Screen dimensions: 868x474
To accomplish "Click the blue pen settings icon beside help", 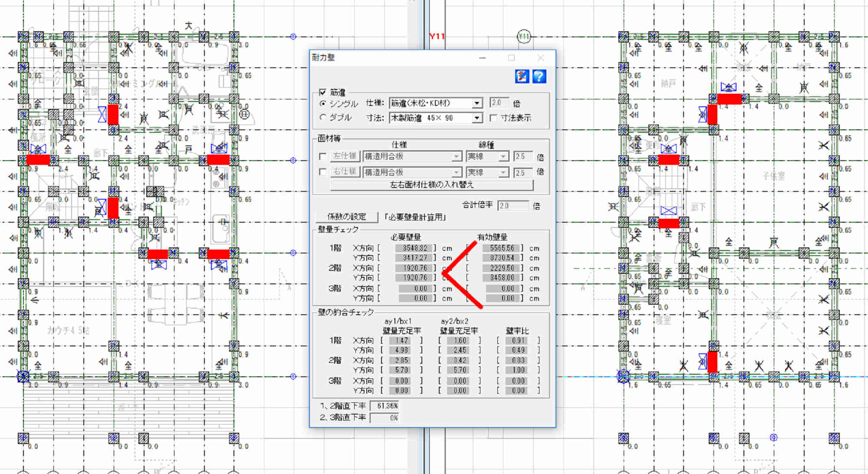I will (522, 76).
